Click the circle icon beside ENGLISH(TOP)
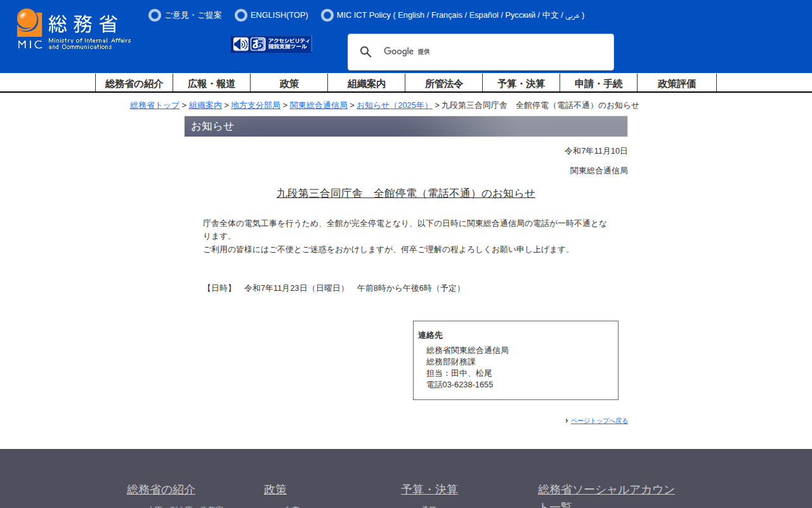Viewport: 812px width, 508px height. click(x=241, y=15)
